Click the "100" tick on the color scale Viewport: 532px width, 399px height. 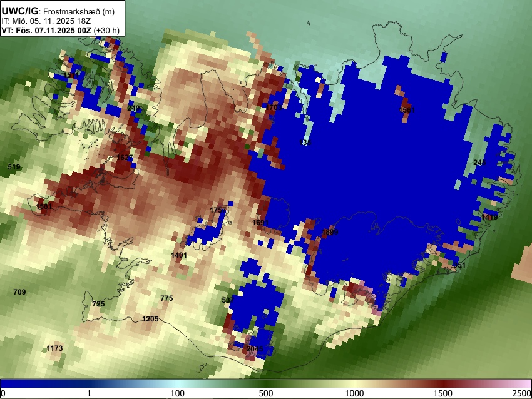click(x=178, y=393)
